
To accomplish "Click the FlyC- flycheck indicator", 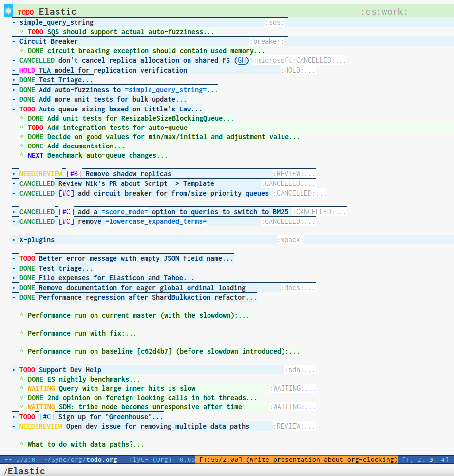I will [x=138, y=459].
